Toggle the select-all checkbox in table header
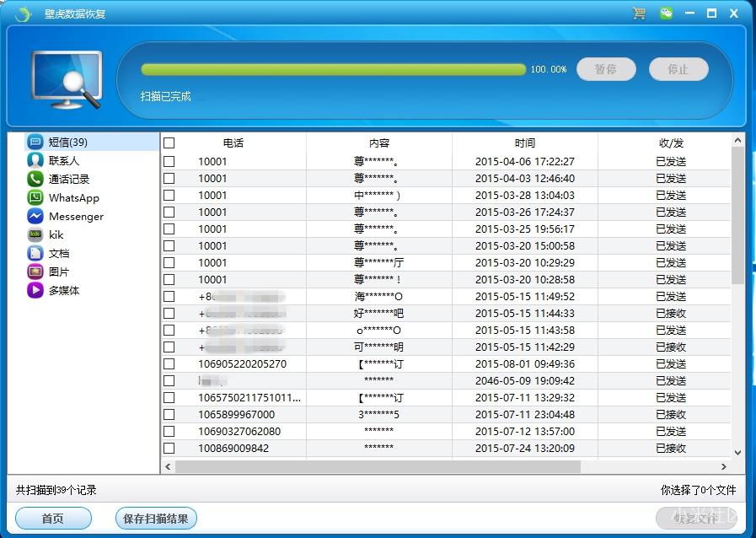This screenshot has height=538, width=756. 169,143
